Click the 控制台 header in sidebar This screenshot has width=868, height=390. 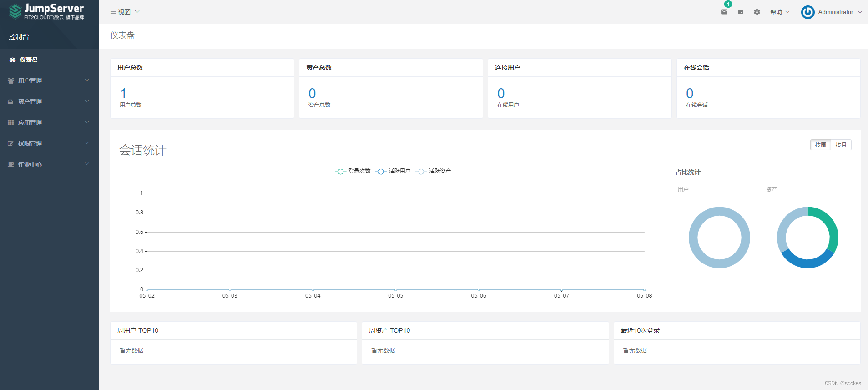pos(19,37)
